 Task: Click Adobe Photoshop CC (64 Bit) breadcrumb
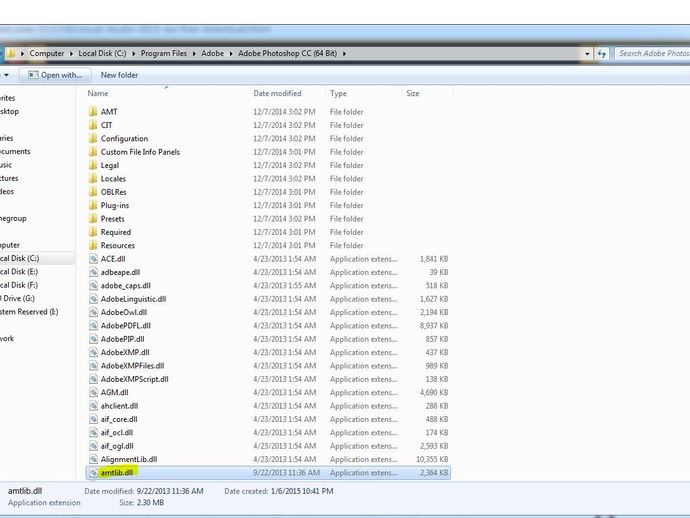tap(287, 53)
